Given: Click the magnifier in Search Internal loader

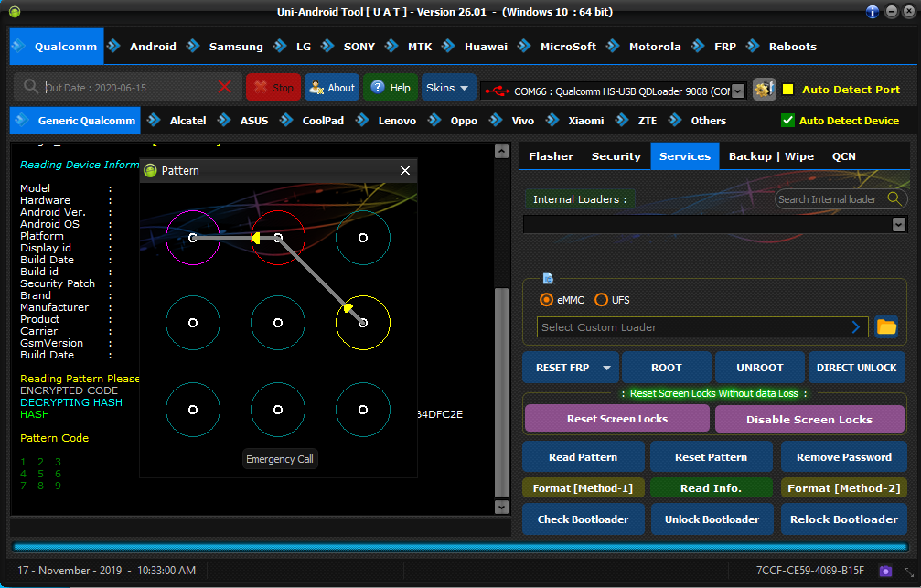Looking at the screenshot, I should pyautogui.click(x=894, y=199).
